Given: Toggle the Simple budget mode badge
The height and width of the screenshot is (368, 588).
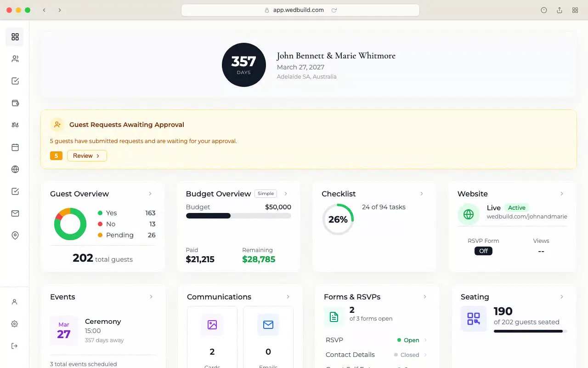Looking at the screenshot, I should (266, 194).
